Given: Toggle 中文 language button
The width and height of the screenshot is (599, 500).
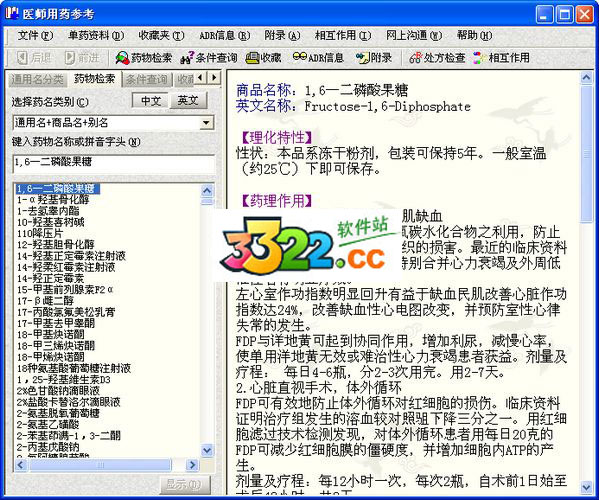Looking at the screenshot, I should (151, 101).
